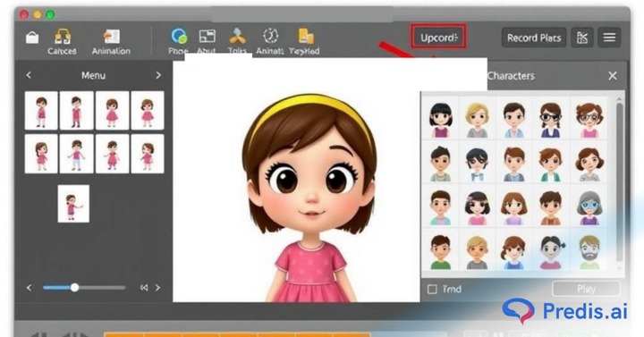The height and width of the screenshot is (337, 644).
Task: Select third pose thumbnail in top row
Action: click(x=112, y=111)
